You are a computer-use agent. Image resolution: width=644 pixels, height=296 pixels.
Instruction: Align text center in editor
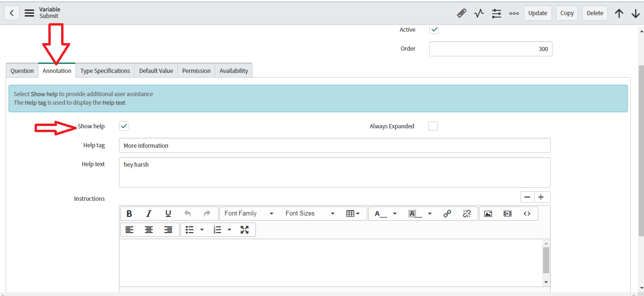coord(149,230)
